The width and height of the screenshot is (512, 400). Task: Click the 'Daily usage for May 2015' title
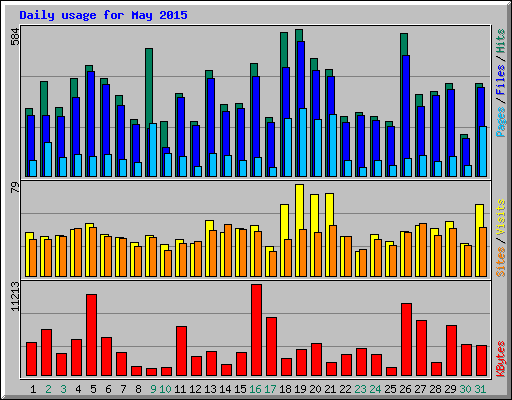click(x=103, y=15)
